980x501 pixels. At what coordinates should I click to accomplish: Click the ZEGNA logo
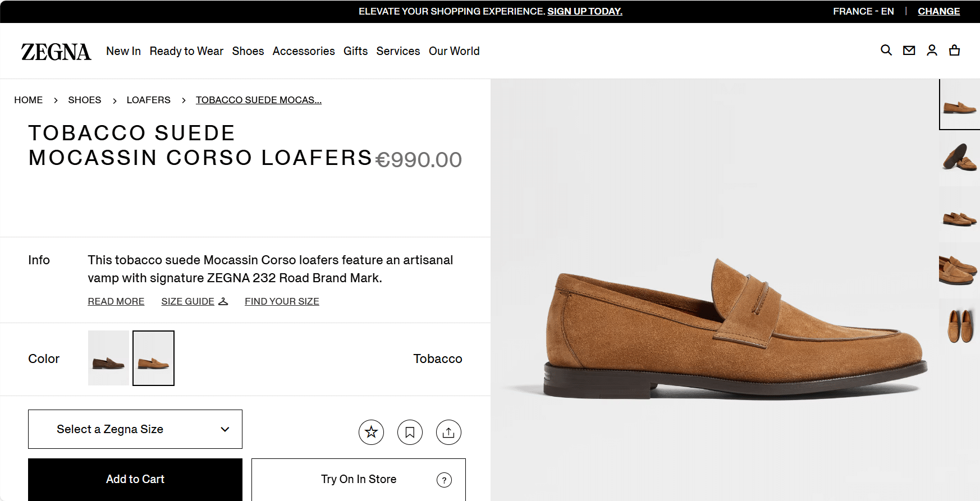tap(56, 52)
